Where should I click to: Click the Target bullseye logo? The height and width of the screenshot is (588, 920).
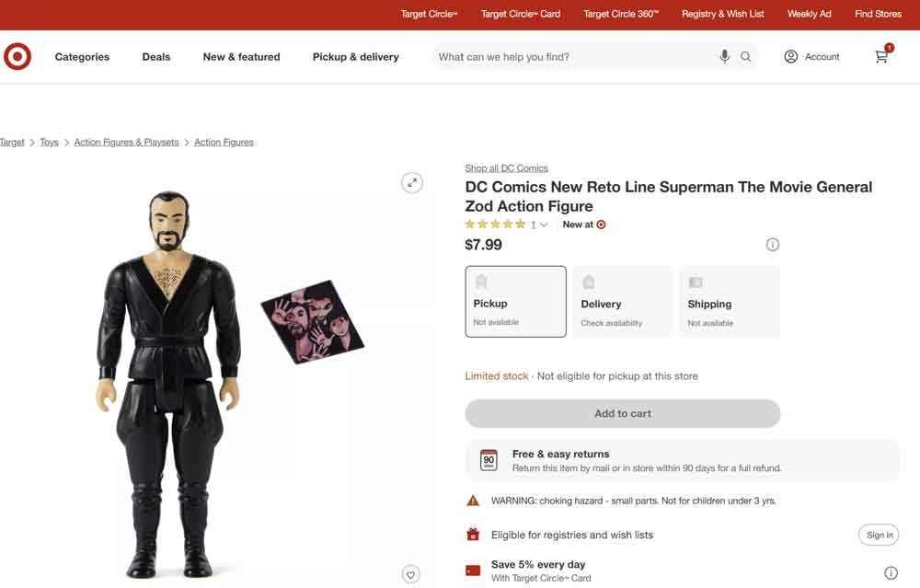(x=17, y=56)
